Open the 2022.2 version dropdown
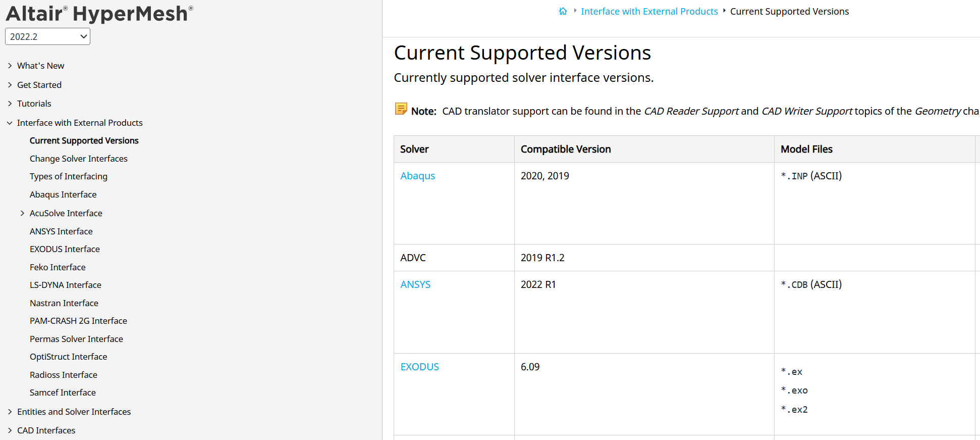Screen dimensions: 980x440 click(47, 36)
